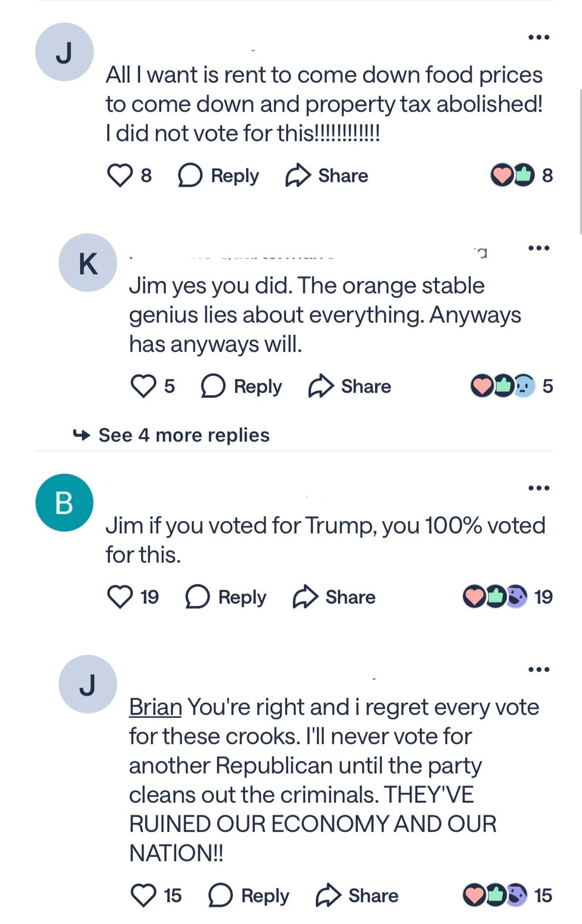
Task: Expand 'See 4 more replies'
Action: tap(183, 435)
